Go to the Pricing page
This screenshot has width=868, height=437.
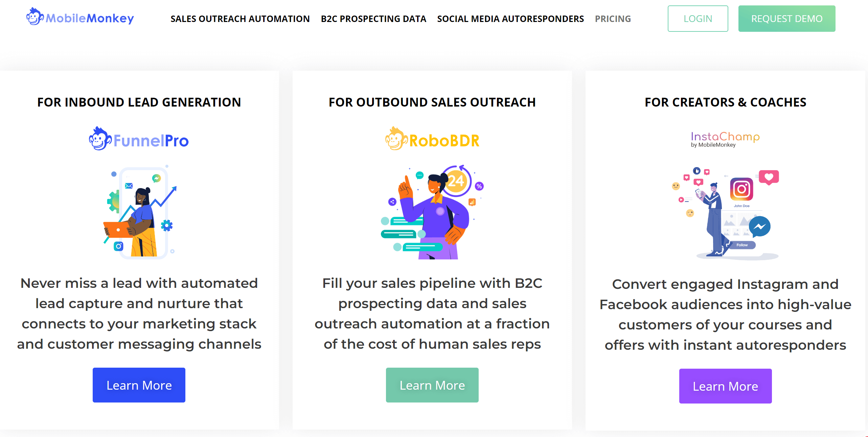[613, 19]
